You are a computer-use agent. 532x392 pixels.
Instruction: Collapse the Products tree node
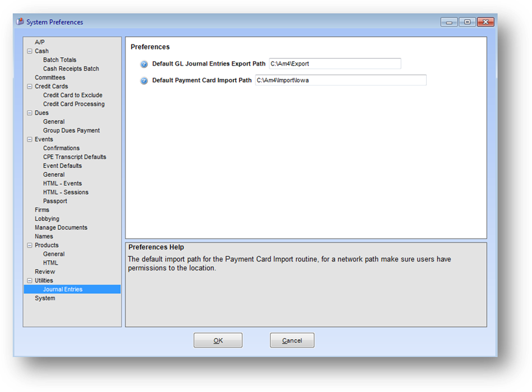(29, 245)
